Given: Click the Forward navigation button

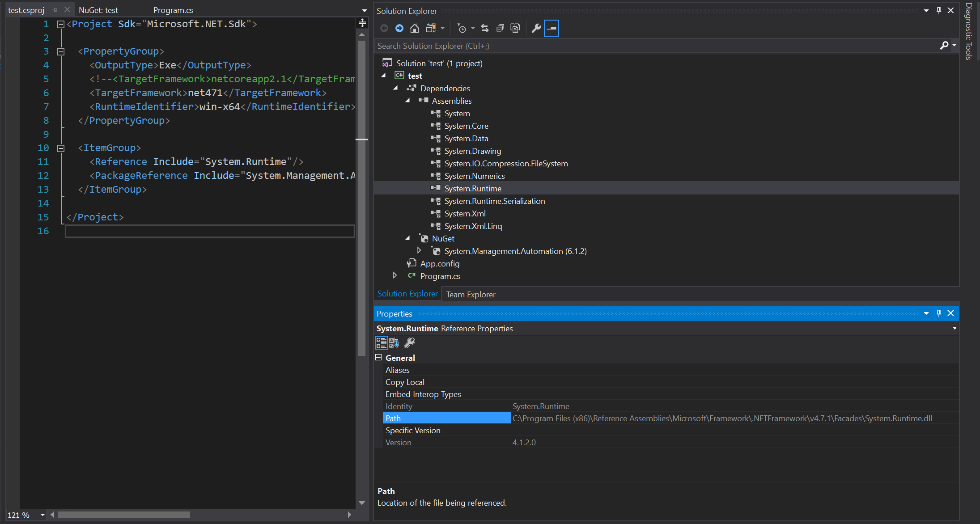Looking at the screenshot, I should [x=399, y=28].
